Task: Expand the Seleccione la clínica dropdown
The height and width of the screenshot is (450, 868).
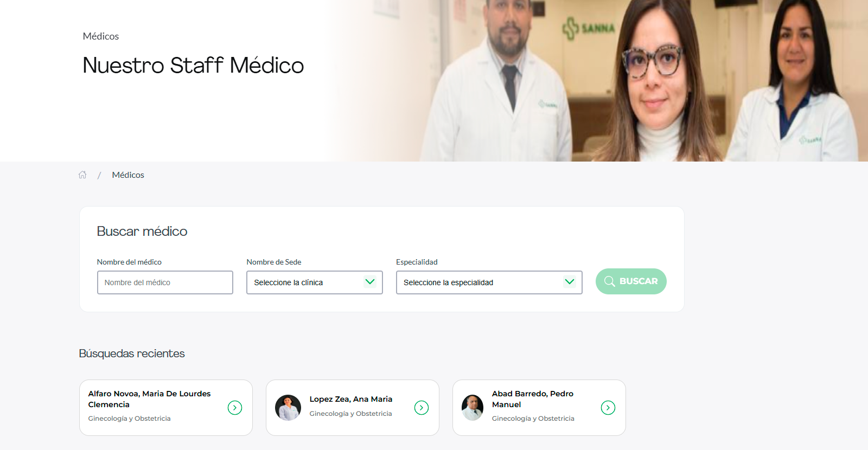Action: (315, 282)
